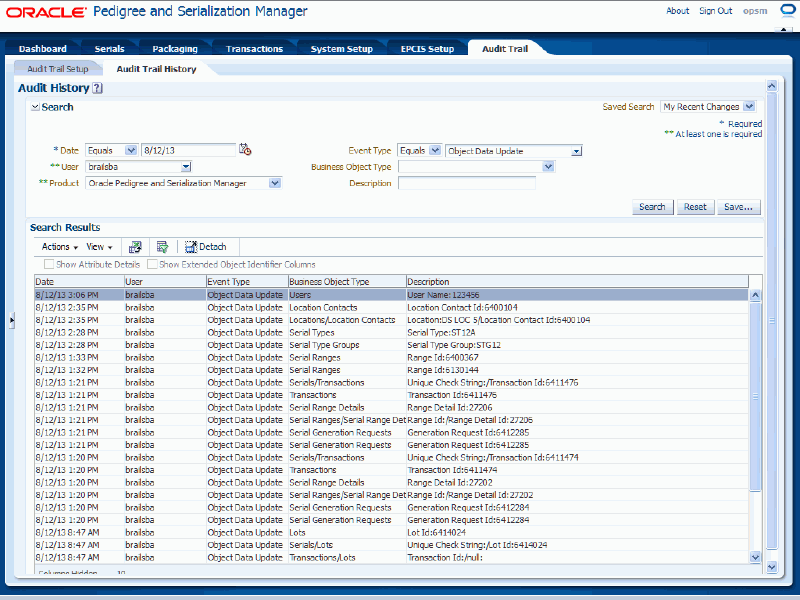Click the results table scroll up arrow
The width and height of the screenshot is (800, 600).
click(755, 295)
